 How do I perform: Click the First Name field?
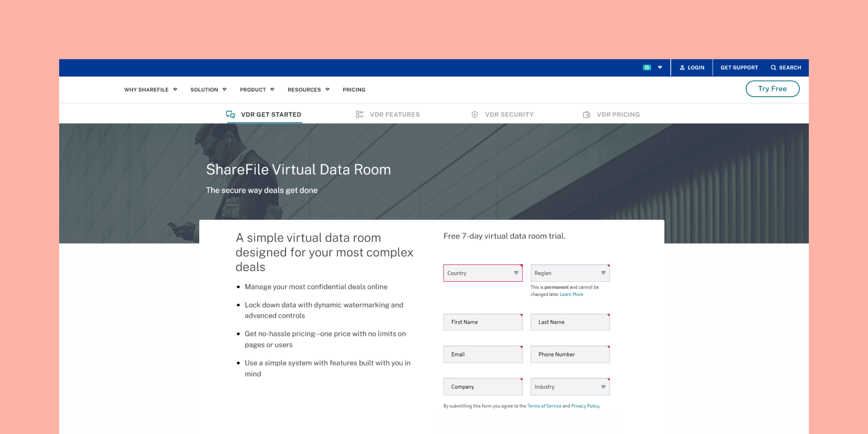(x=483, y=322)
